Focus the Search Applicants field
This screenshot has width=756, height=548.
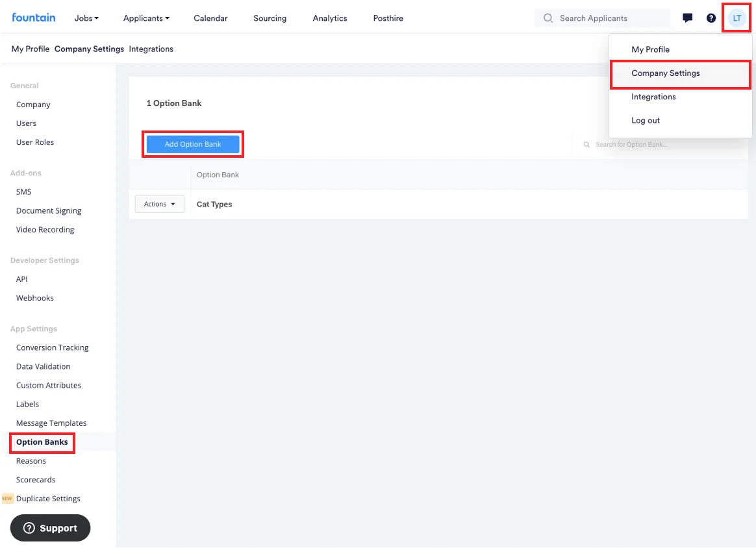tap(603, 18)
